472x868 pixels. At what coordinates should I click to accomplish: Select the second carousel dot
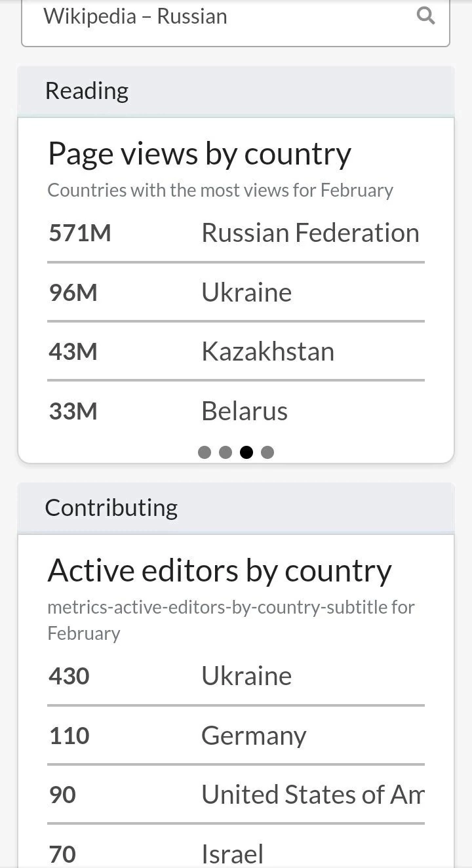click(x=226, y=452)
